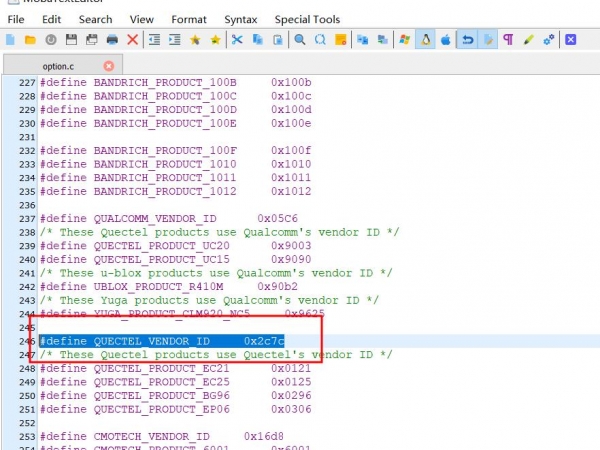Click the red X close-file toolbar icon
600x450 pixels.
pyautogui.click(x=132, y=40)
